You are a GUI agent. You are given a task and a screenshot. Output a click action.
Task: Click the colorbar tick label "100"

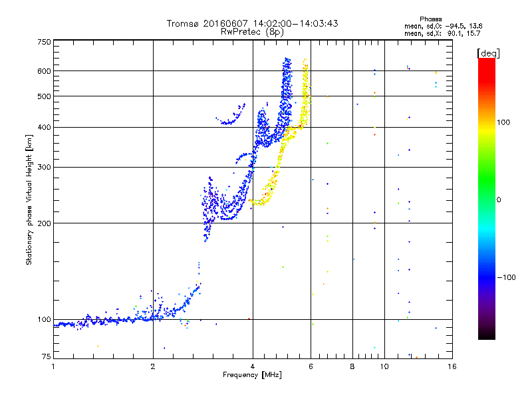pyautogui.click(x=503, y=122)
